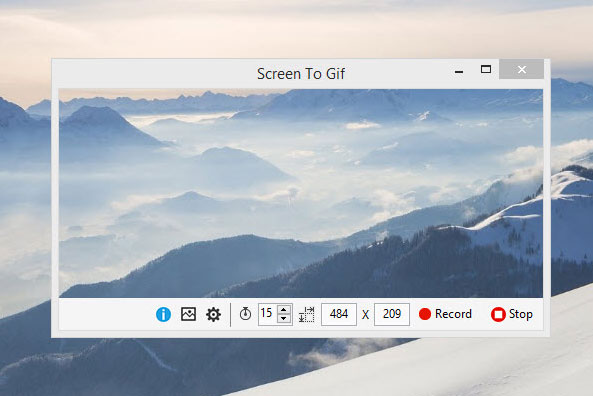Open settings via the gear icon

tap(213, 314)
